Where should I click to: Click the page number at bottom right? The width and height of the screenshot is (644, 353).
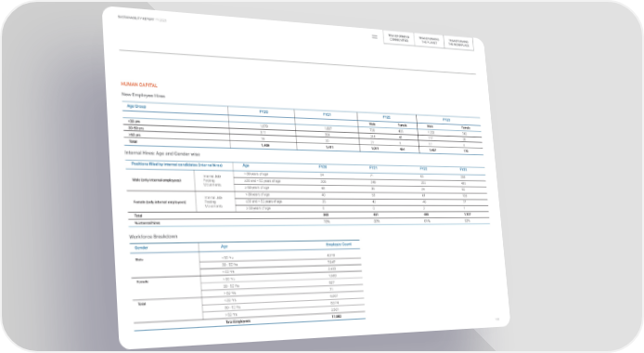[497, 319]
